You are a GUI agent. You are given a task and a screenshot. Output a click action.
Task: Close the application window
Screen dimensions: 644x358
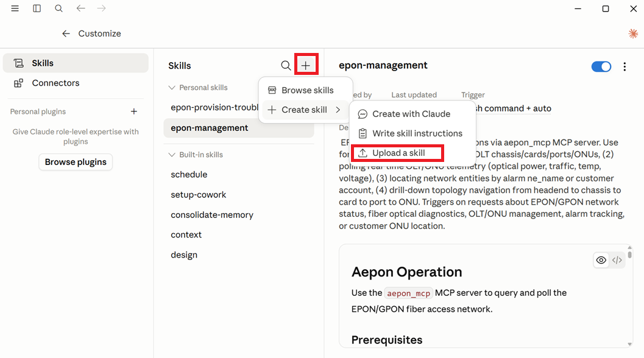633,9
